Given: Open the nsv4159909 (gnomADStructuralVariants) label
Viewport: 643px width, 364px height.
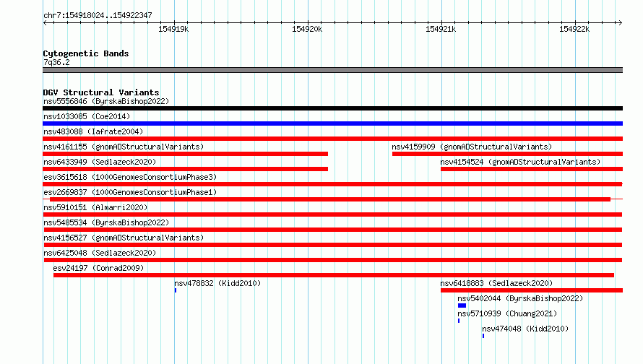Looking at the screenshot, I should click(x=472, y=147).
